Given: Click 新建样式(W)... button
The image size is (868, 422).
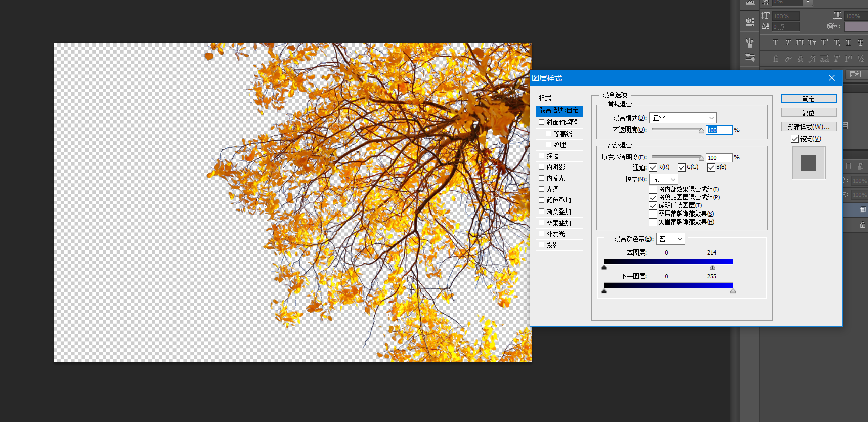Looking at the screenshot, I should (x=808, y=126).
